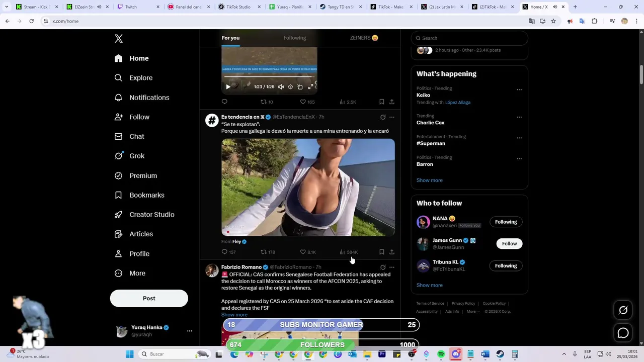The height and width of the screenshot is (362, 644).
Task: Like the post with 165 likes
Action: click(x=307, y=102)
